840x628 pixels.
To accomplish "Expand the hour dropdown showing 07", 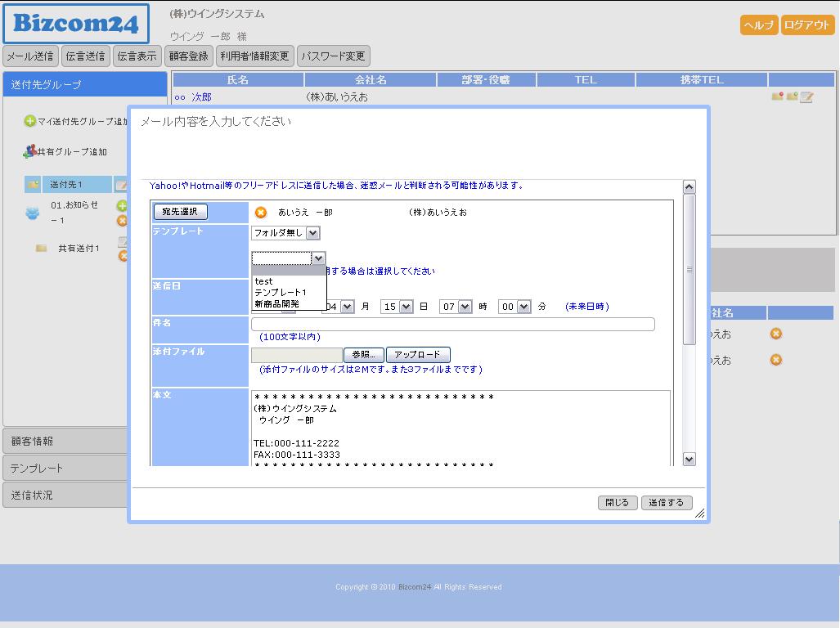I will pyautogui.click(x=456, y=307).
